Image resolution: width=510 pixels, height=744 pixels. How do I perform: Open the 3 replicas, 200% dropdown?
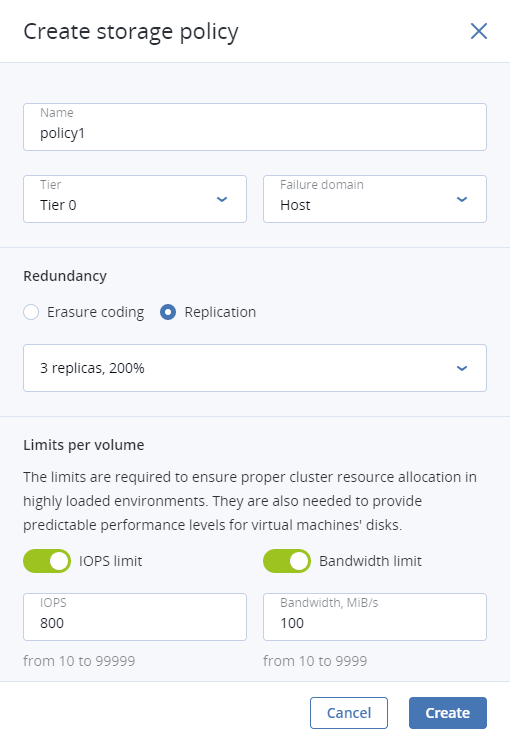coord(255,368)
